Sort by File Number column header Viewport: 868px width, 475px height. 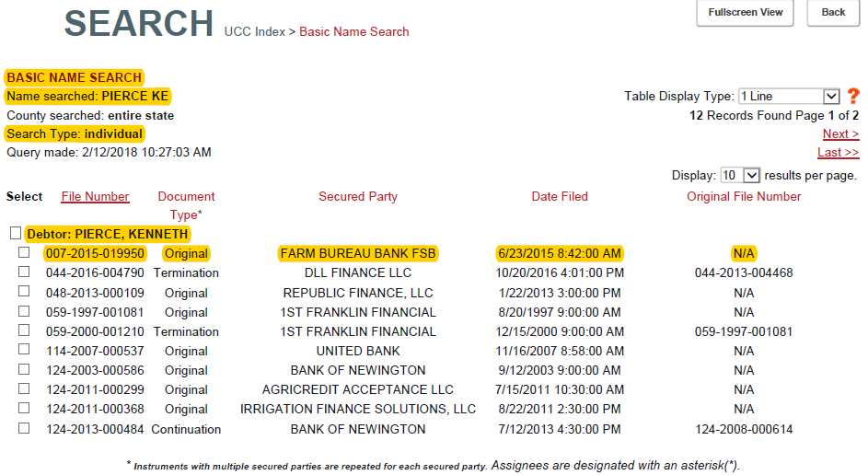(x=95, y=196)
